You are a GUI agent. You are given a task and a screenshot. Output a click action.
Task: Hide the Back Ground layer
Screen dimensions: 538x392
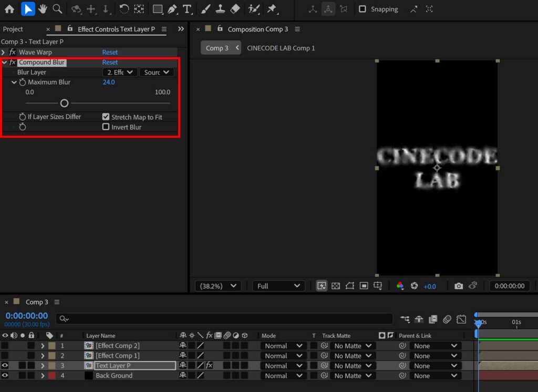click(x=5, y=376)
